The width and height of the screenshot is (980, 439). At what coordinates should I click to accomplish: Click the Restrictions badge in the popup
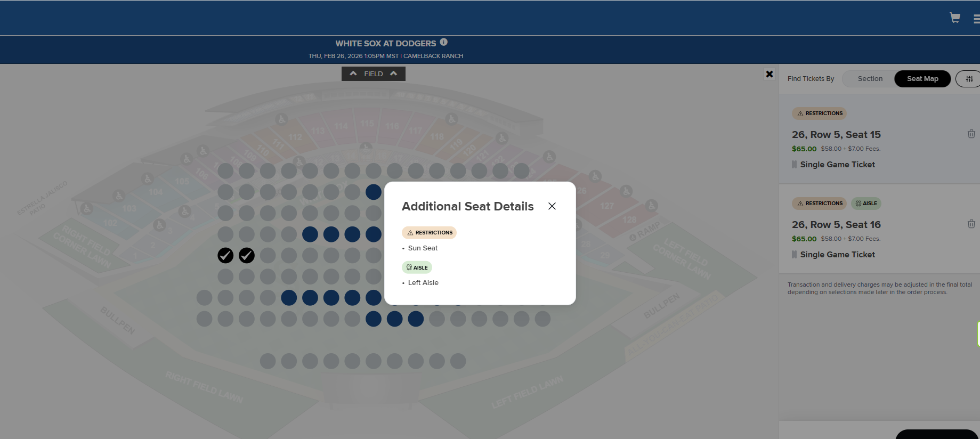[x=429, y=233]
